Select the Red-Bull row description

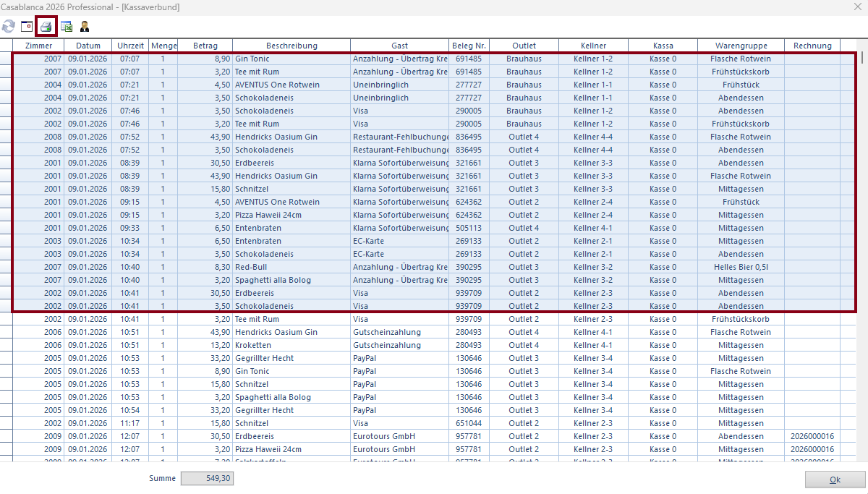point(250,267)
